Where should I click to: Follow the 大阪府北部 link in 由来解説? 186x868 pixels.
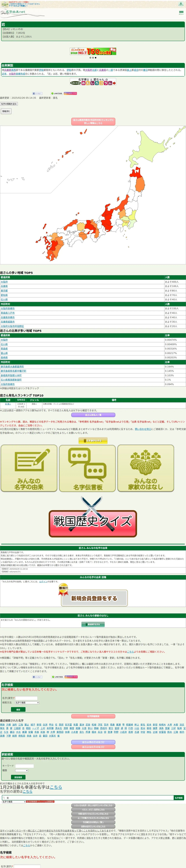[x=91, y=70]
